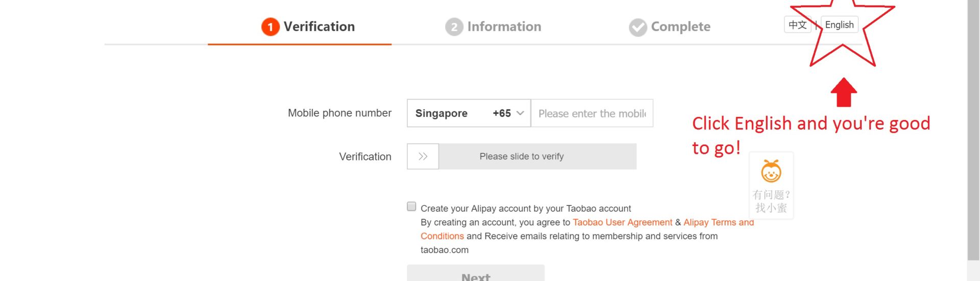Go to the Information step tab

point(493,27)
